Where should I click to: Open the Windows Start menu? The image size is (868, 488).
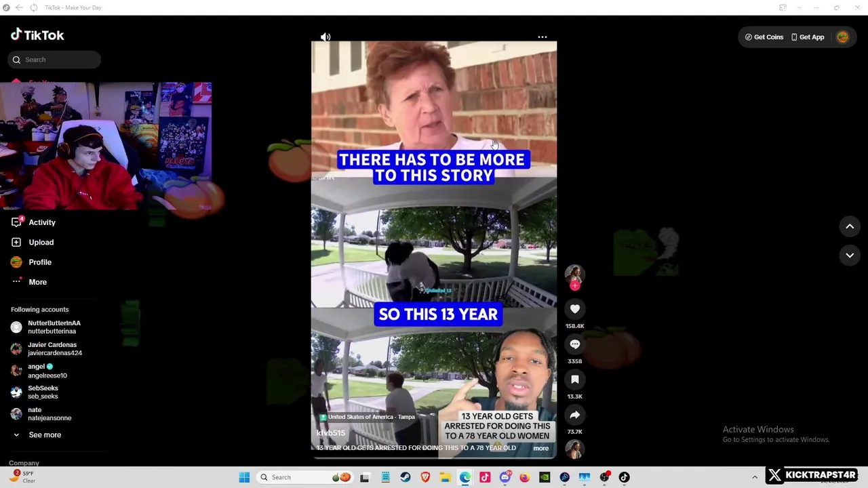(244, 477)
